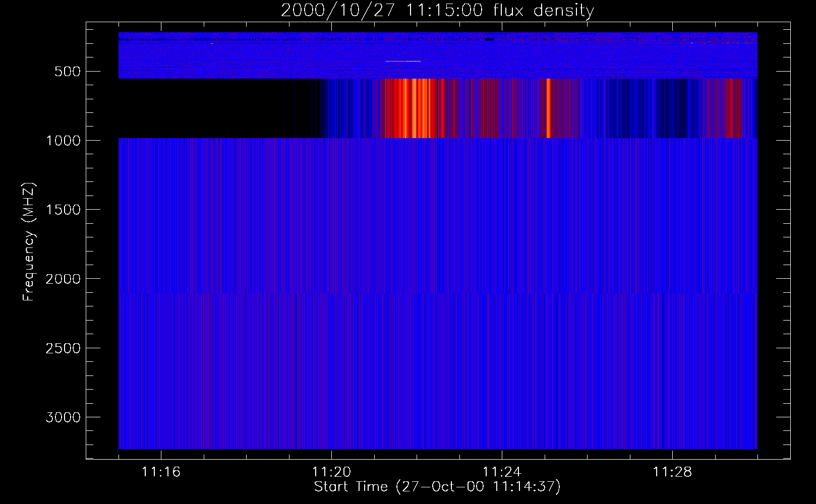Click the narrow orange burst near 11:25
Screen dimensions: 816x504
point(548,108)
